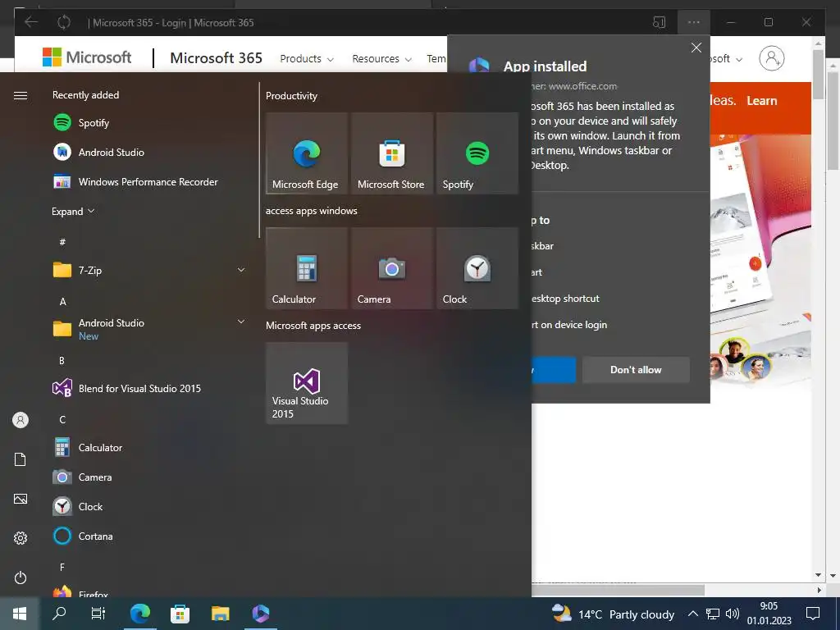Click the cast icon in title bar
Viewport: 840px width, 630px height.
(x=659, y=22)
